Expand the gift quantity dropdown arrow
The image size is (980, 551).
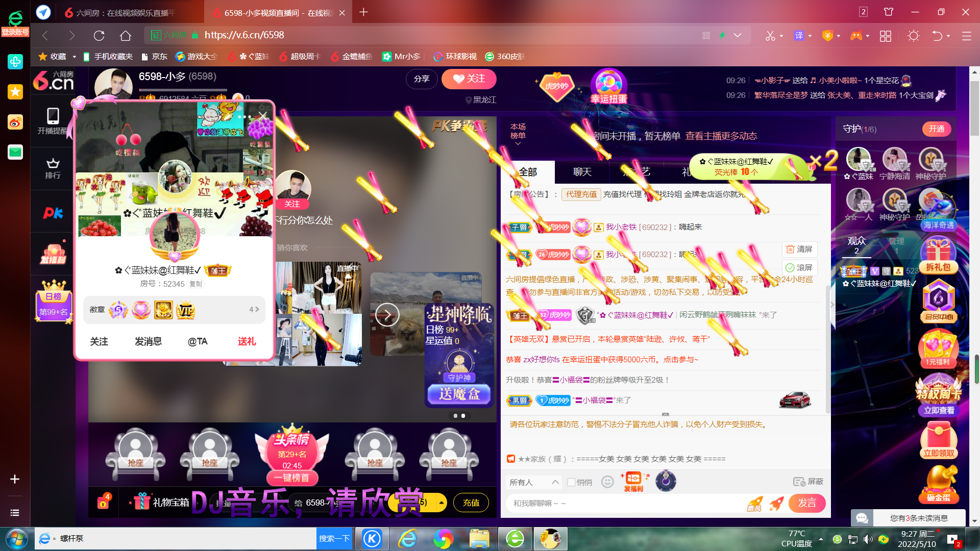[442, 503]
